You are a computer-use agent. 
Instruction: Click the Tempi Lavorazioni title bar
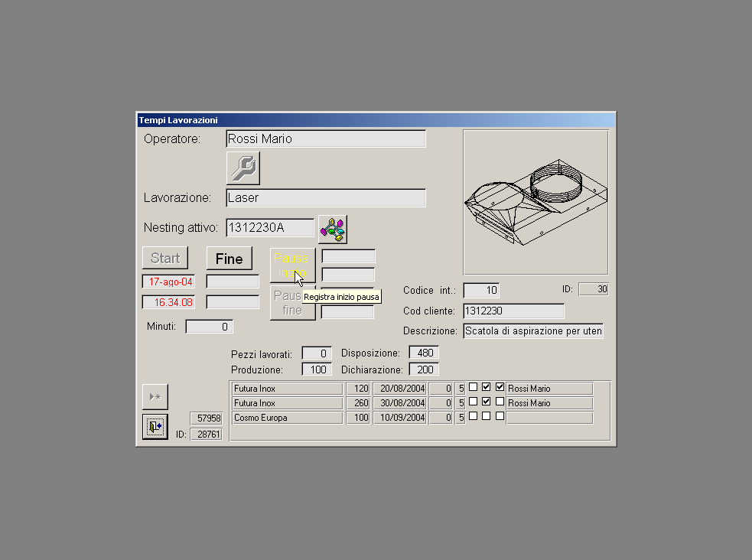376,120
